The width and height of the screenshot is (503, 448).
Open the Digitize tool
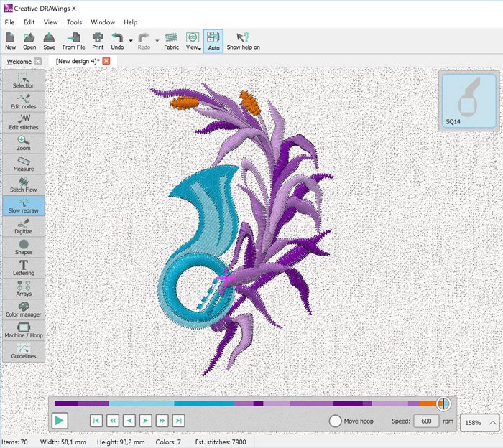(x=24, y=226)
